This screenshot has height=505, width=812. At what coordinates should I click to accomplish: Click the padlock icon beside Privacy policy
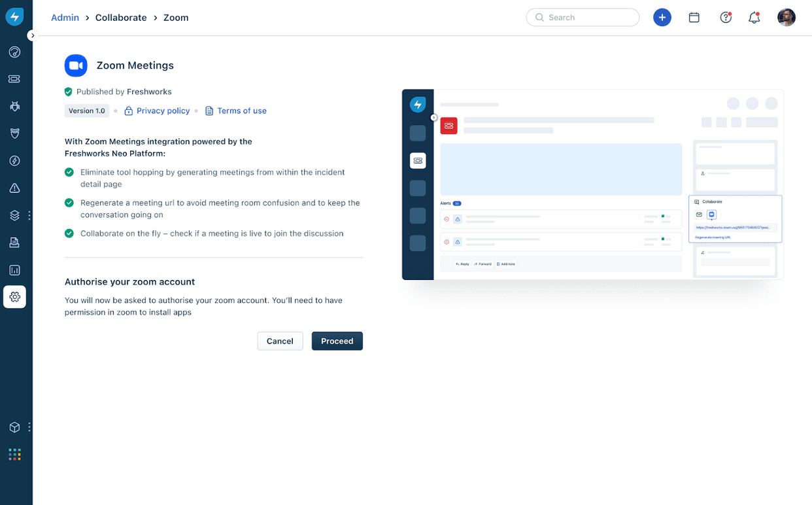pyautogui.click(x=129, y=111)
